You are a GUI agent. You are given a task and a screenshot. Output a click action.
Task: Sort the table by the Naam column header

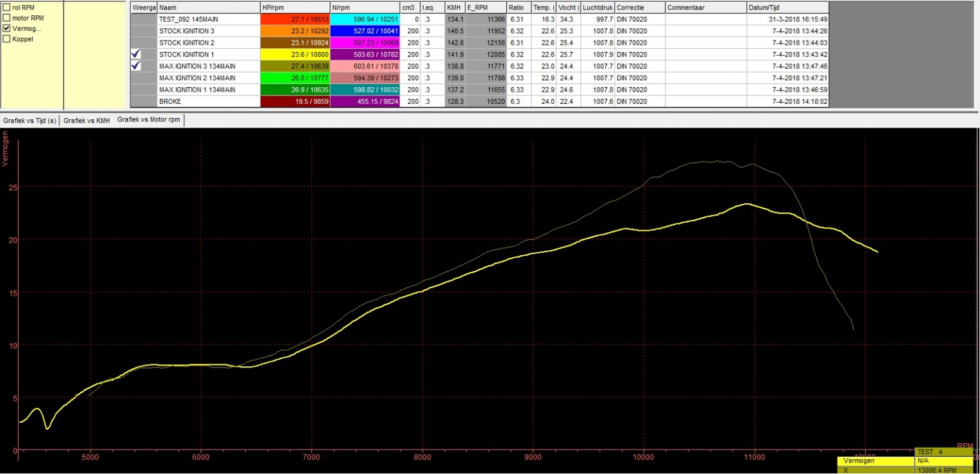point(209,7)
